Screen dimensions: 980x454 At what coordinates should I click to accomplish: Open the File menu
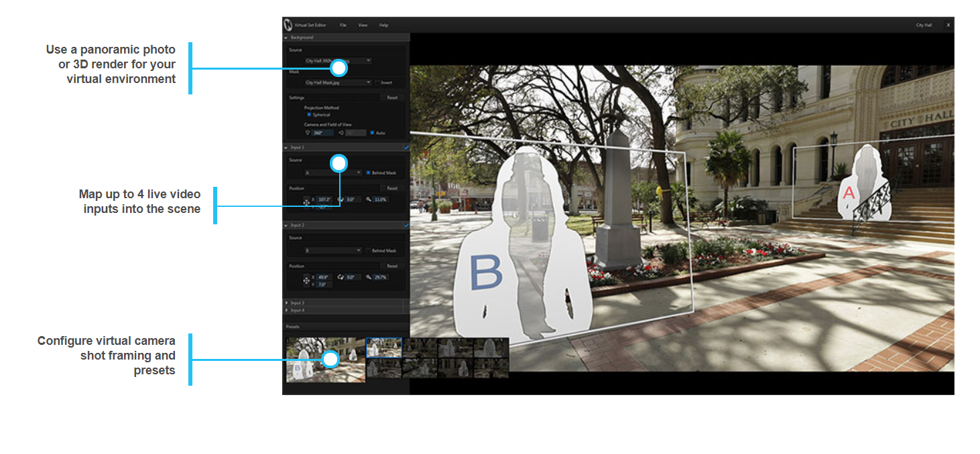click(x=343, y=25)
